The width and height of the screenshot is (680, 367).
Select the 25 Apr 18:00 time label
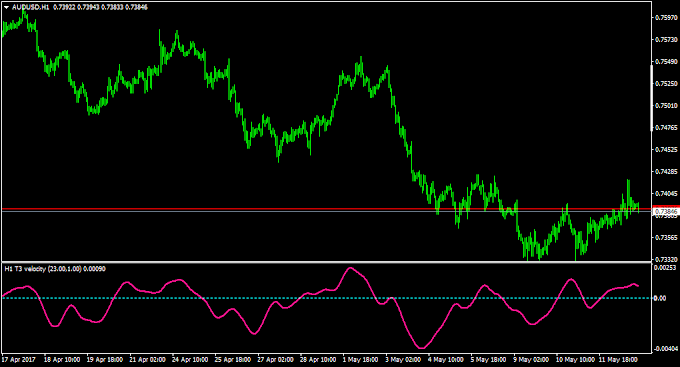tap(233, 360)
